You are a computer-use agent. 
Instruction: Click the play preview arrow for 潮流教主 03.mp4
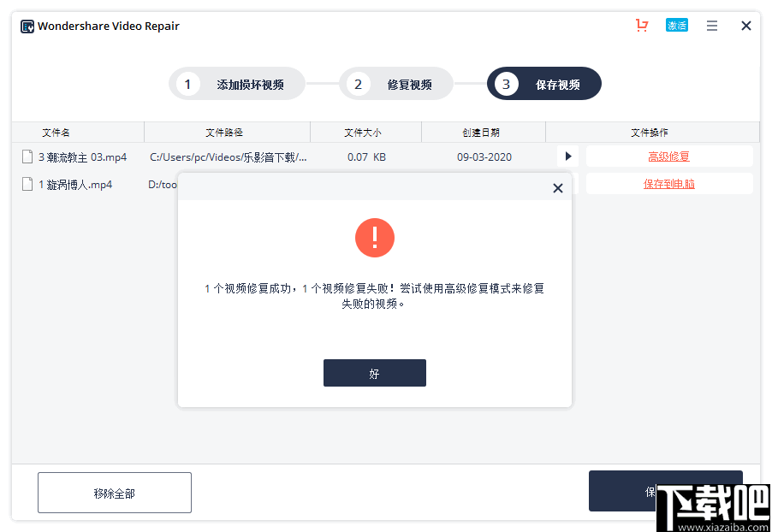click(567, 156)
